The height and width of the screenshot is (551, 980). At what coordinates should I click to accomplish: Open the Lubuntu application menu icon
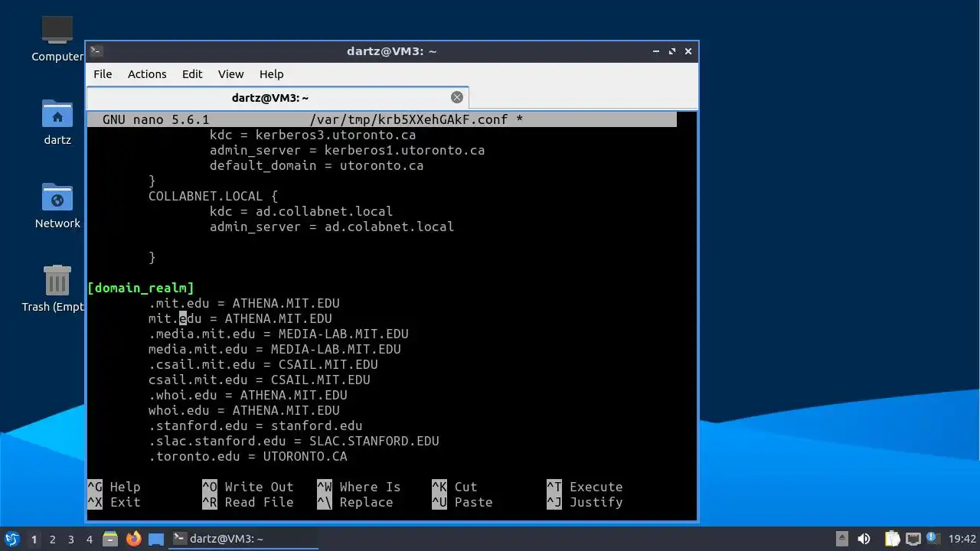[11, 539]
